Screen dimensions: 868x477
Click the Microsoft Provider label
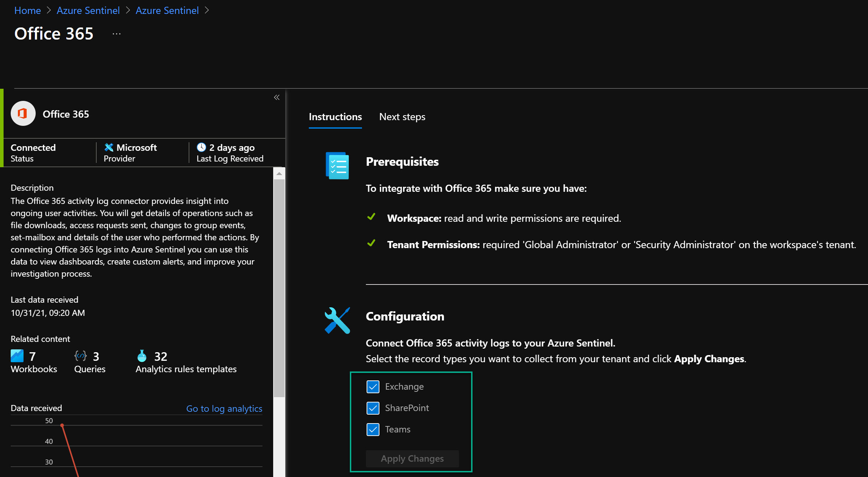pyautogui.click(x=130, y=153)
